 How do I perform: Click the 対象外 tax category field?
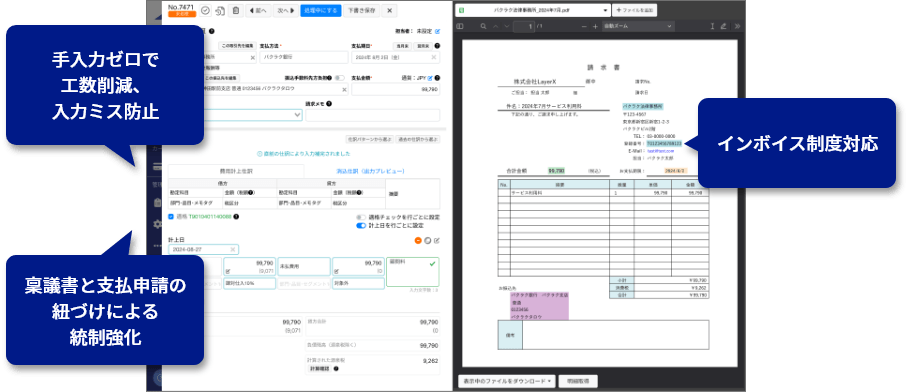tap(358, 284)
